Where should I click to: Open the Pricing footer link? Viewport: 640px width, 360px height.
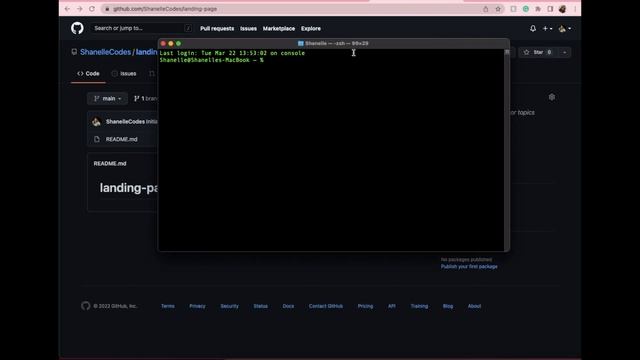365,306
